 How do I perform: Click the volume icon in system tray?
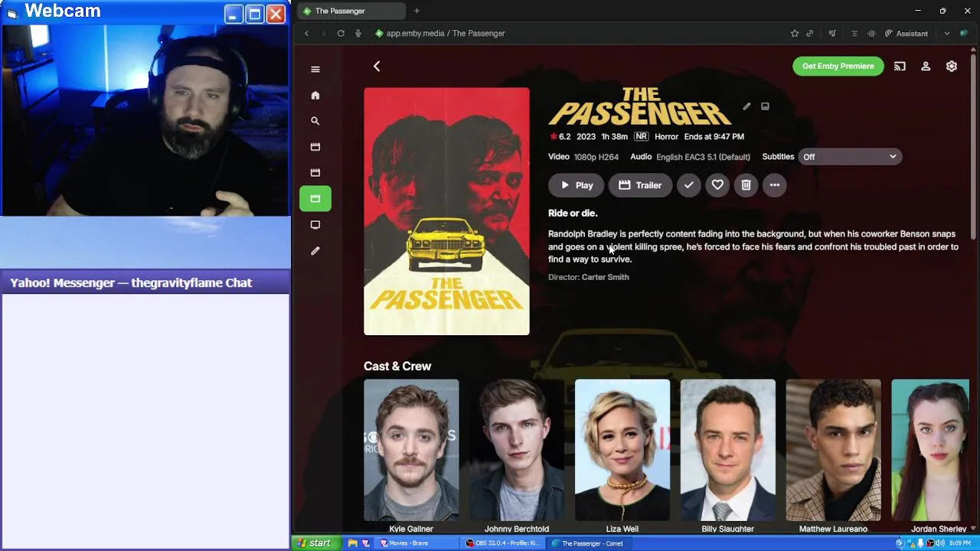click(x=939, y=543)
